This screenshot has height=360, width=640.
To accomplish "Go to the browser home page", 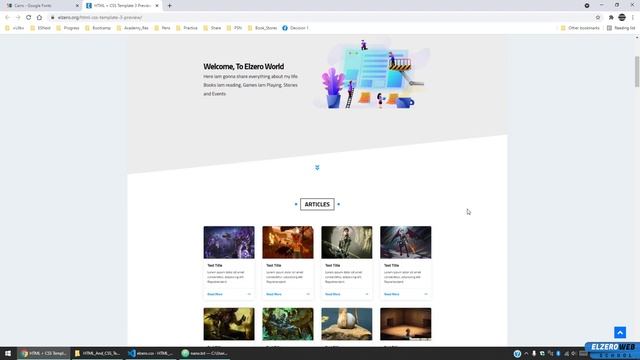I will point(39,18).
